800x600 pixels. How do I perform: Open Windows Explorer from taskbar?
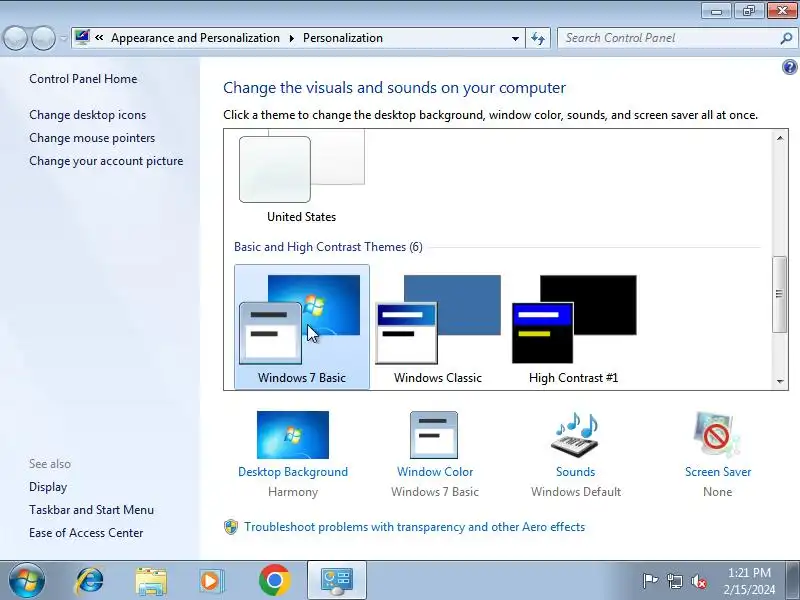point(151,581)
